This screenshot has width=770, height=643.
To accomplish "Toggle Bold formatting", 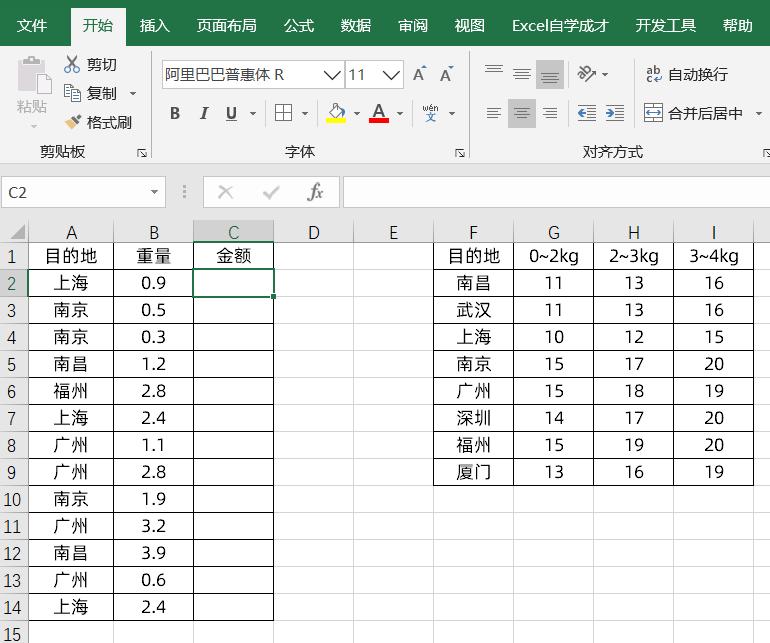I will (175, 113).
